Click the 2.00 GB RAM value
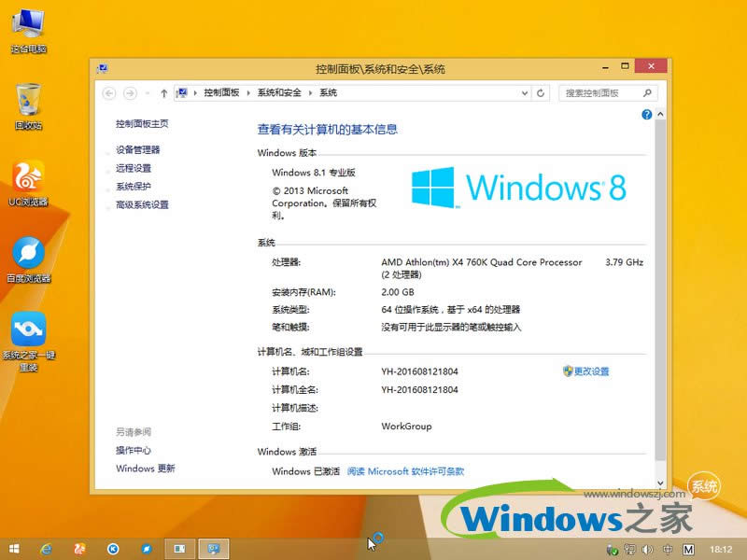This screenshot has width=747, height=560. point(398,292)
